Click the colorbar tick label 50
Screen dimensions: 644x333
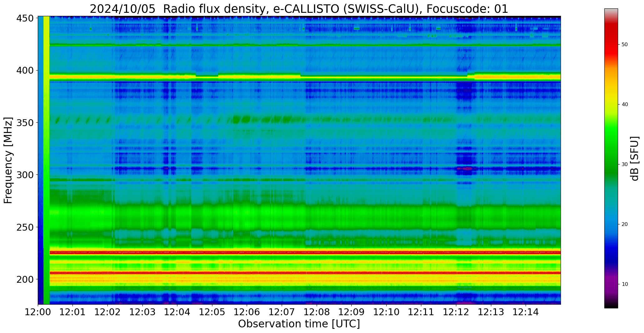click(625, 45)
